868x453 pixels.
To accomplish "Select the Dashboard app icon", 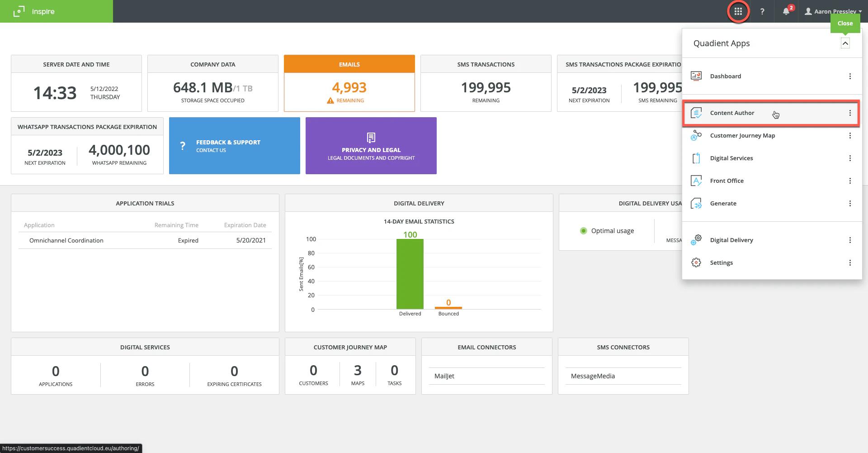I will coord(696,76).
